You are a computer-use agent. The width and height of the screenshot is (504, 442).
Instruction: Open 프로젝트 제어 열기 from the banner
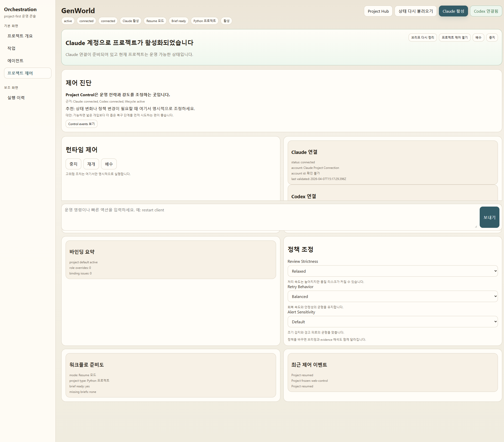coord(454,37)
